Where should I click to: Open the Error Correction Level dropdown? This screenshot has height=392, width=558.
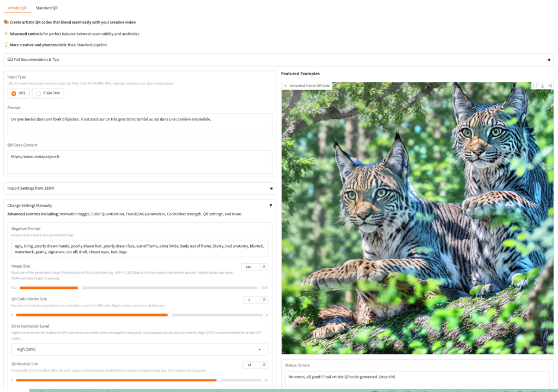tap(139, 349)
